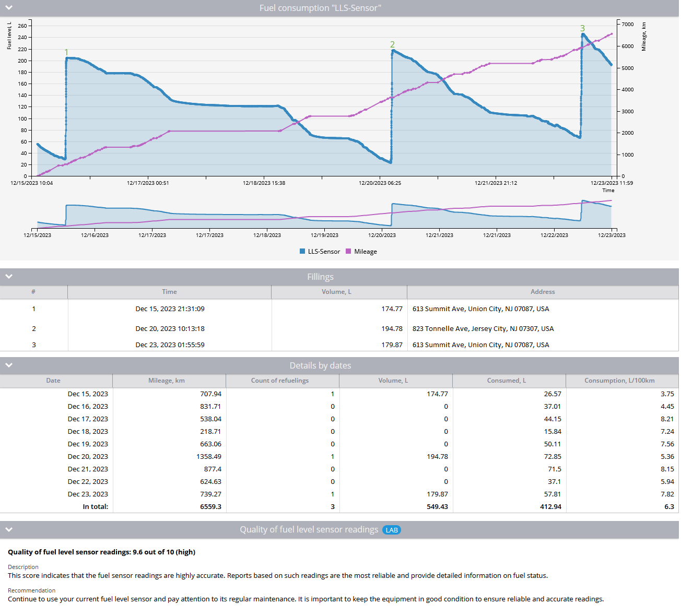Collapse the Fillings section chevron
The image size is (681, 616).
point(9,277)
